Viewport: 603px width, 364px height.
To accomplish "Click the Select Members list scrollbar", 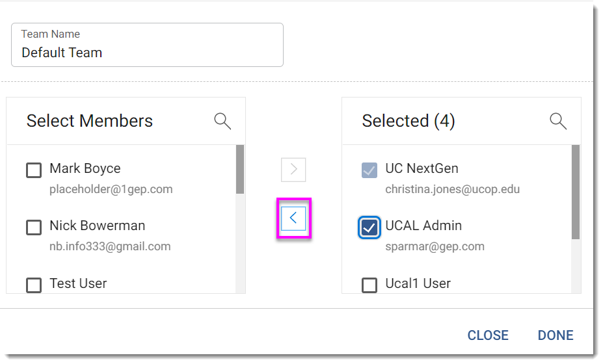I will pos(240,170).
